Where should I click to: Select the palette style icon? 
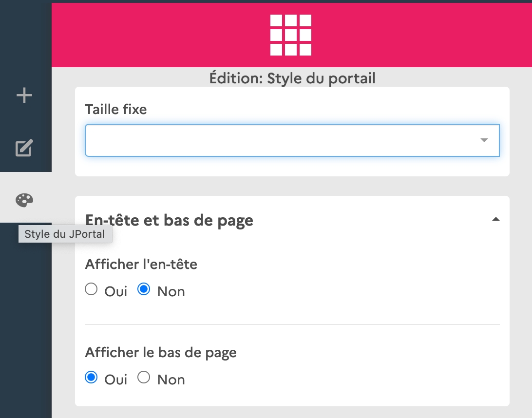tap(24, 200)
